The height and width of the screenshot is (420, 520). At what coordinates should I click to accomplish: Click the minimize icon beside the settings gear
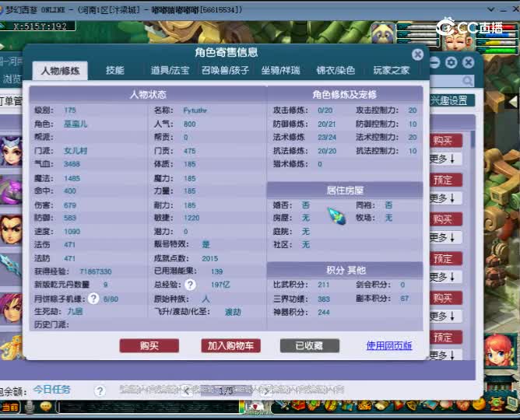[x=434, y=62]
